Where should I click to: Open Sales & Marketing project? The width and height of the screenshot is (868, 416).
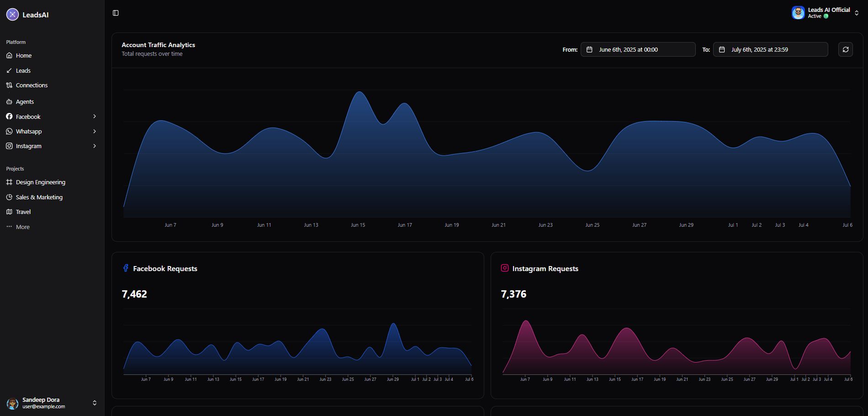[39, 197]
